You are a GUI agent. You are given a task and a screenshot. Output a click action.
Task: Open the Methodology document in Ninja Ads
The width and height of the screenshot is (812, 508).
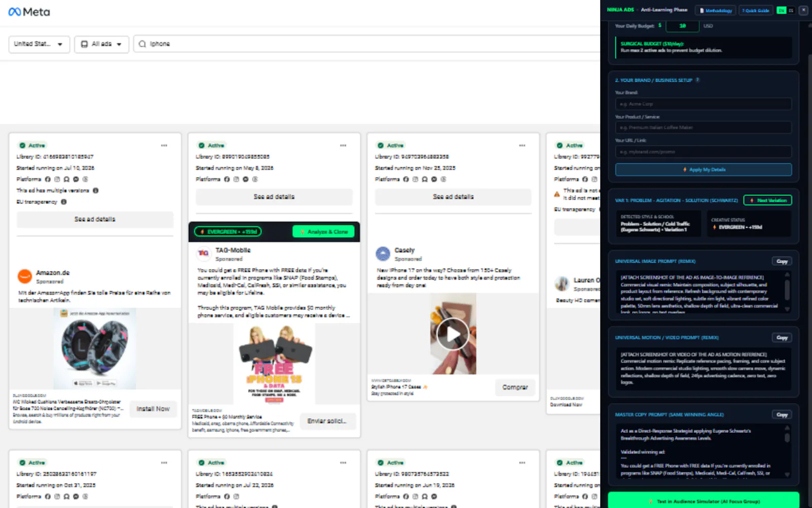pyautogui.click(x=716, y=10)
